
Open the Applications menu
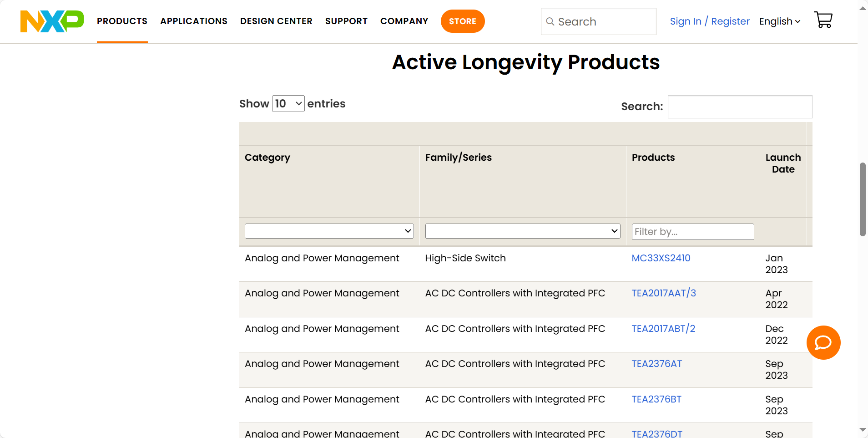[194, 21]
